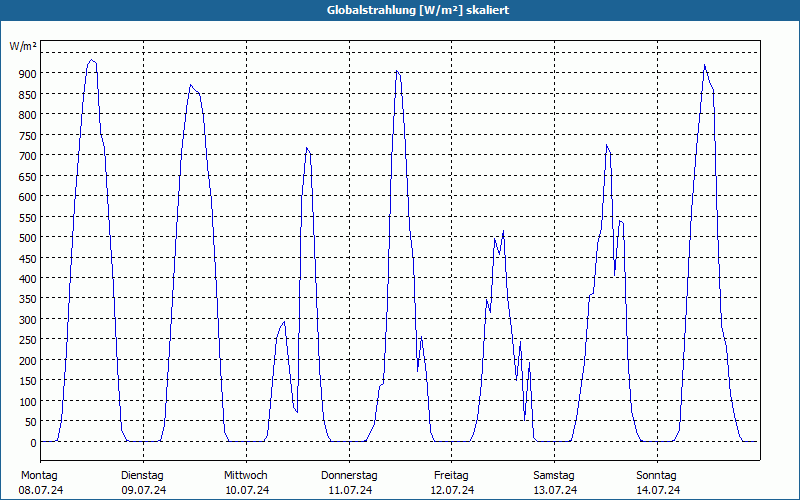Click the Globalstrahlung chart title bar
The height and width of the screenshot is (500, 800).
[400, 10]
